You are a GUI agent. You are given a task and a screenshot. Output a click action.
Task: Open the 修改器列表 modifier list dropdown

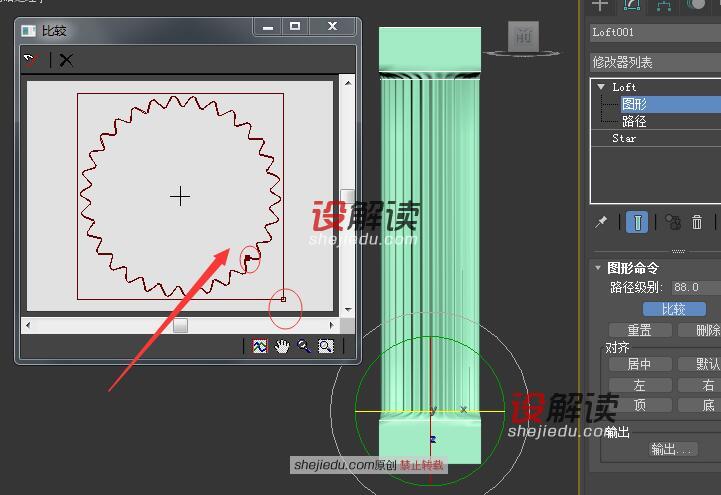tap(655, 62)
